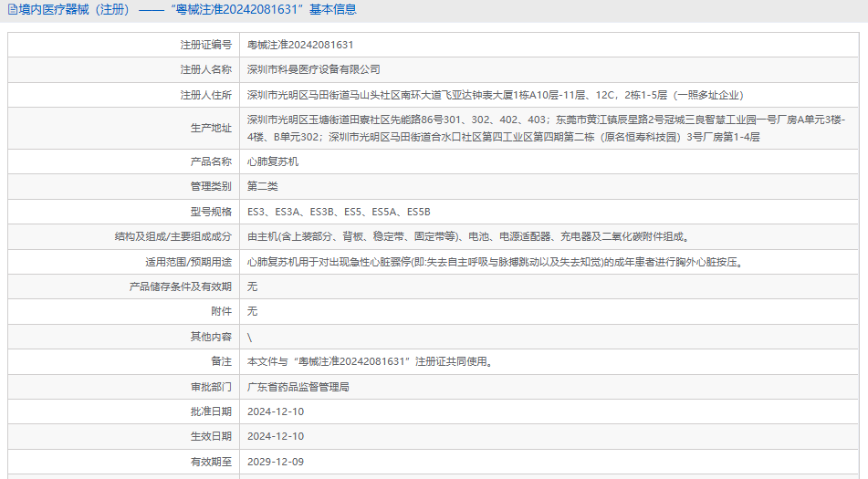Click the 附件 label
The image size is (868, 479).
pos(222,311)
